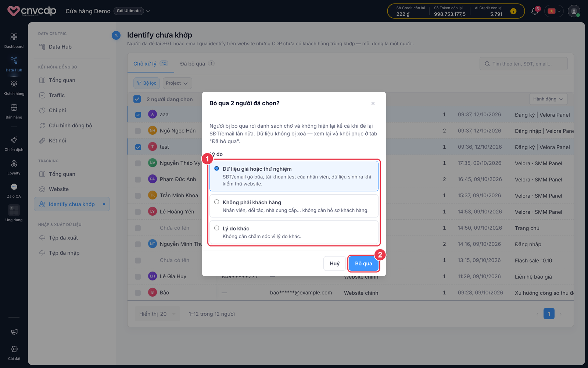588x368 pixels.
Task: Select Dữ liệu giả hoặc thử nghiệm reason
Action: [x=294, y=176]
